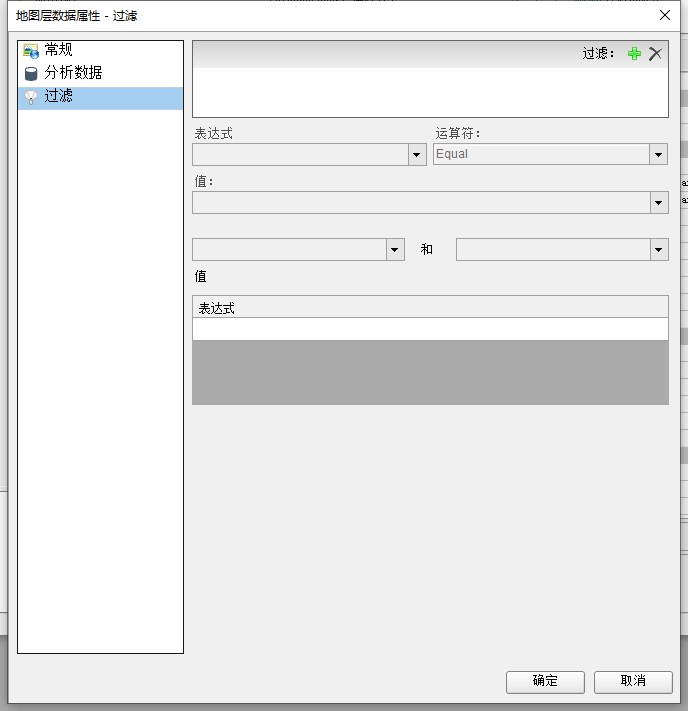Click the 取消 button
The width and height of the screenshot is (688, 711).
[633, 682]
